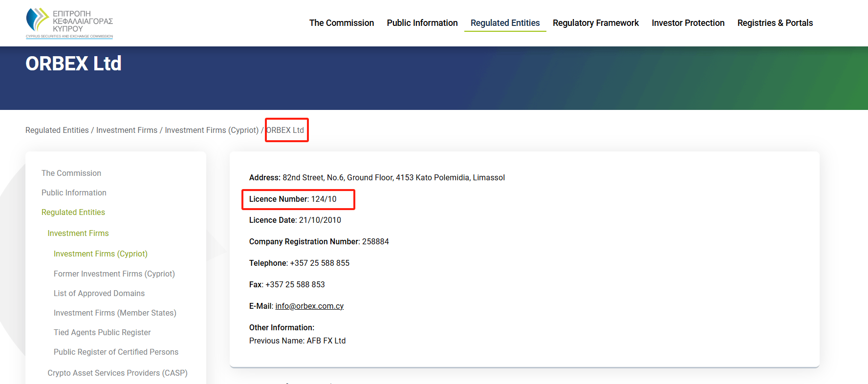This screenshot has height=384, width=868.
Task: Click the Other Information label
Action: click(x=282, y=327)
